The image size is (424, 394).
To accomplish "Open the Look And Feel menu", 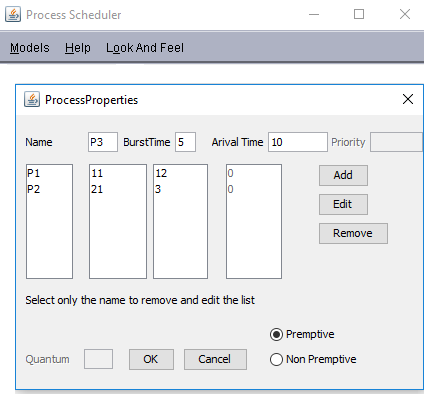I will click(145, 48).
